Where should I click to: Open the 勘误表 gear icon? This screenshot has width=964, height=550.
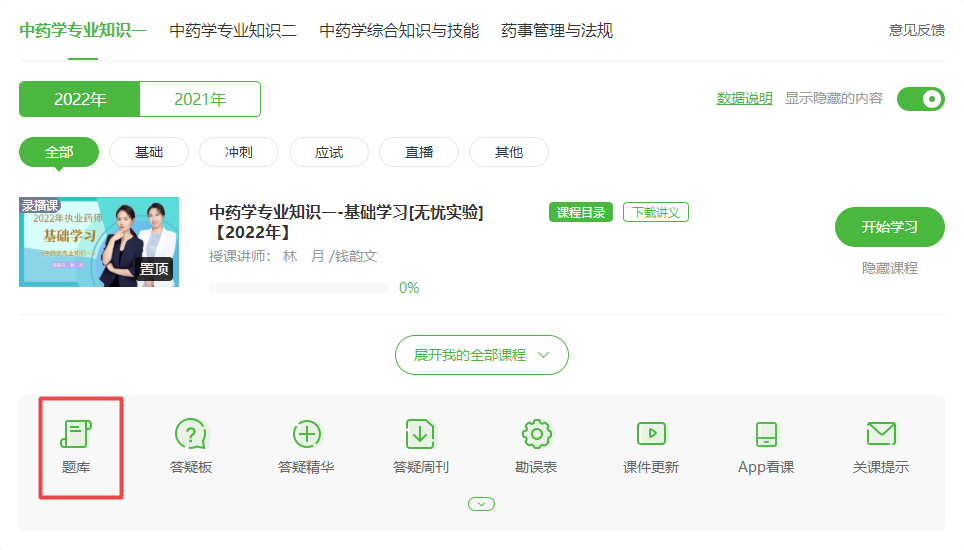536,435
